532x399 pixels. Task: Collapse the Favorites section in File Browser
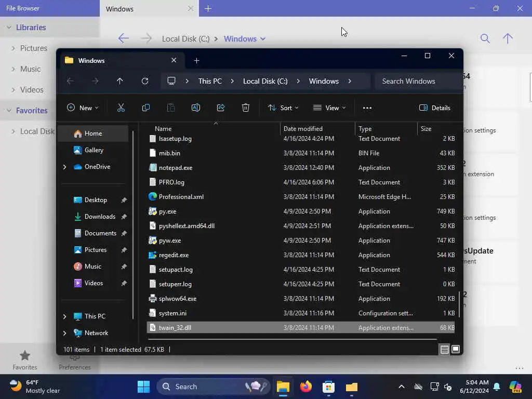9,111
